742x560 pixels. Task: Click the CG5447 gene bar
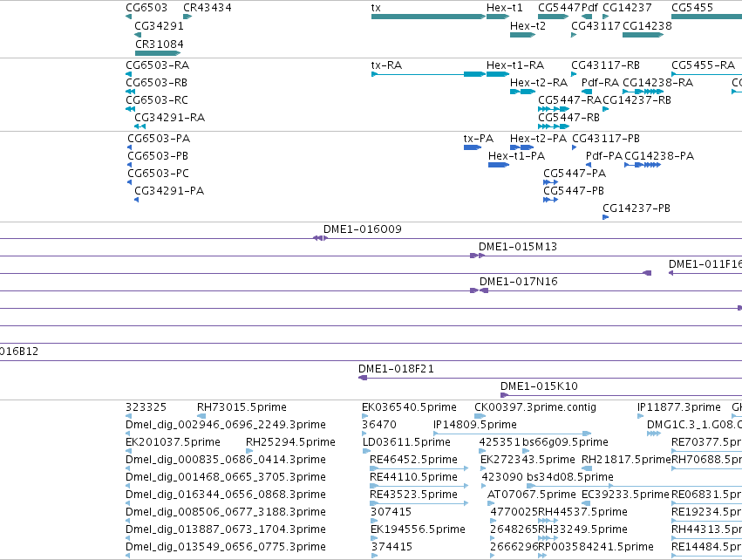pyautogui.click(x=553, y=17)
